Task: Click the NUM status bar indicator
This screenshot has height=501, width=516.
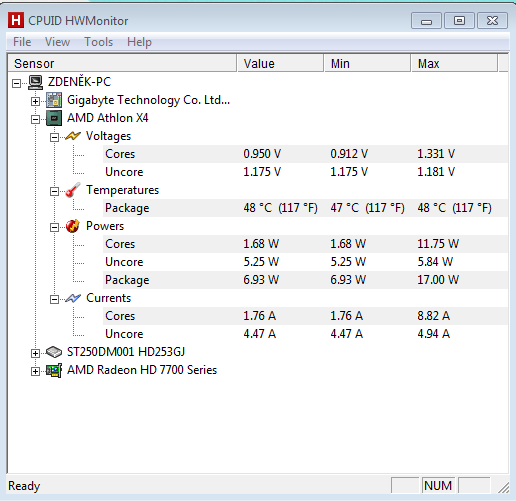Action: (438, 486)
